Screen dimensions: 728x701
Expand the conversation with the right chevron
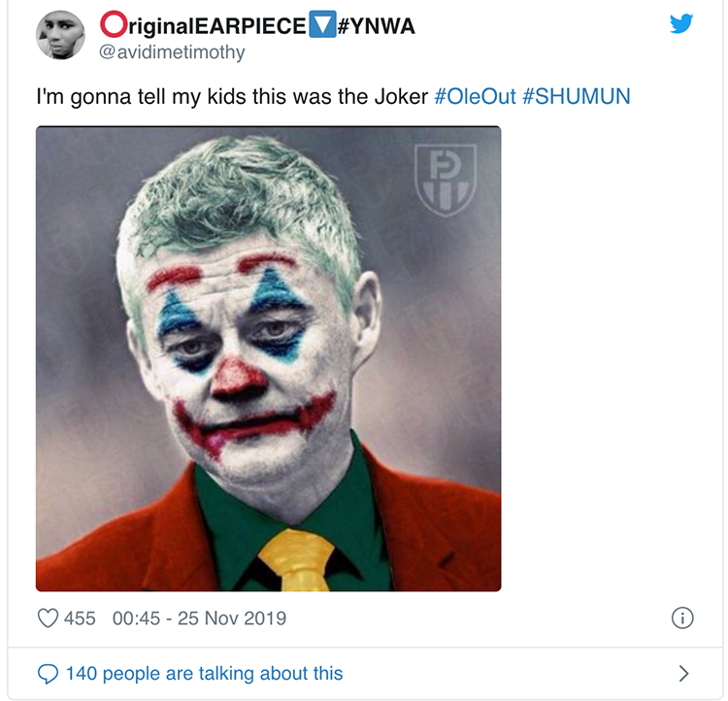(x=683, y=673)
